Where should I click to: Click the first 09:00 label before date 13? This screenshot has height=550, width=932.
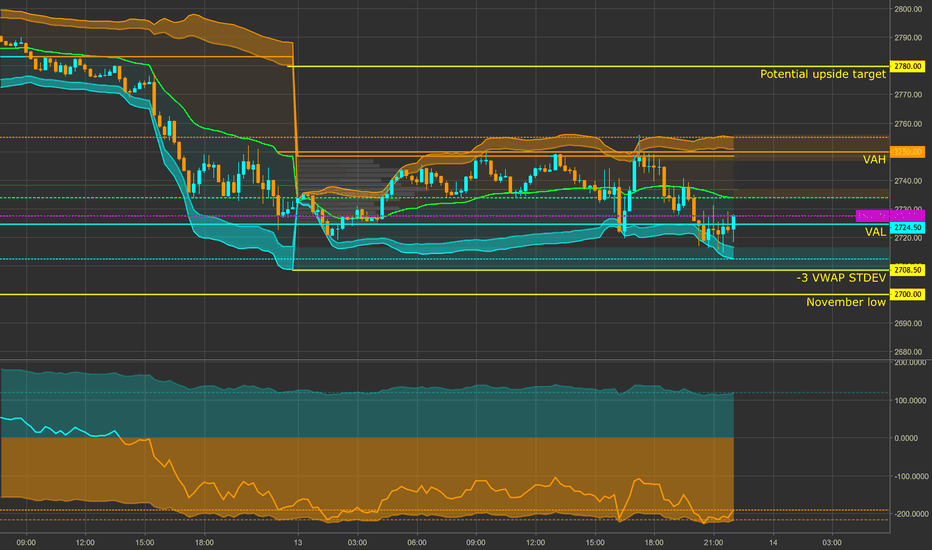point(26,542)
